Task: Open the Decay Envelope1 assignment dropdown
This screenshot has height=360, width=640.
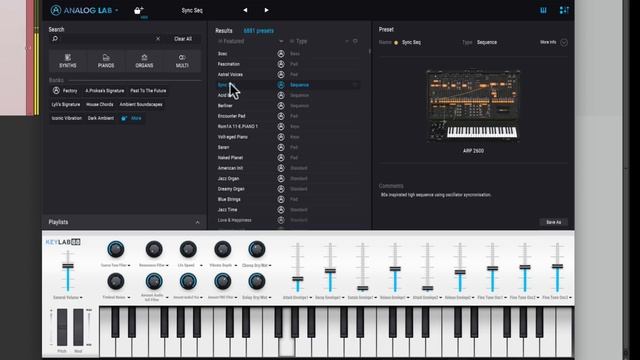Action: click(343, 298)
